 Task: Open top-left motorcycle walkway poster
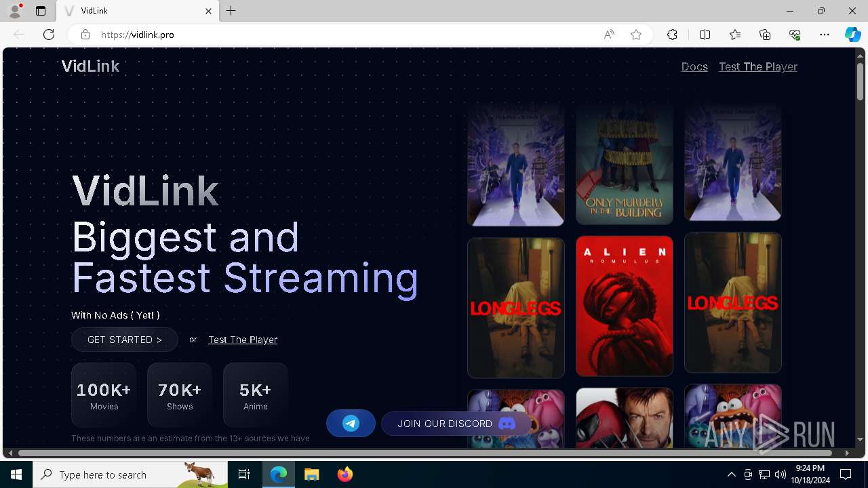point(516,165)
